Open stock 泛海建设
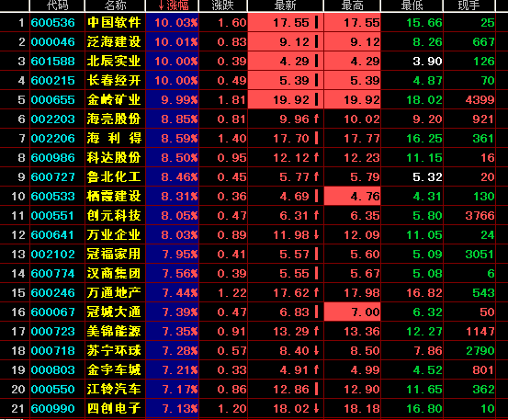Image resolution: width=508 pixels, height=420 pixels. (114, 41)
